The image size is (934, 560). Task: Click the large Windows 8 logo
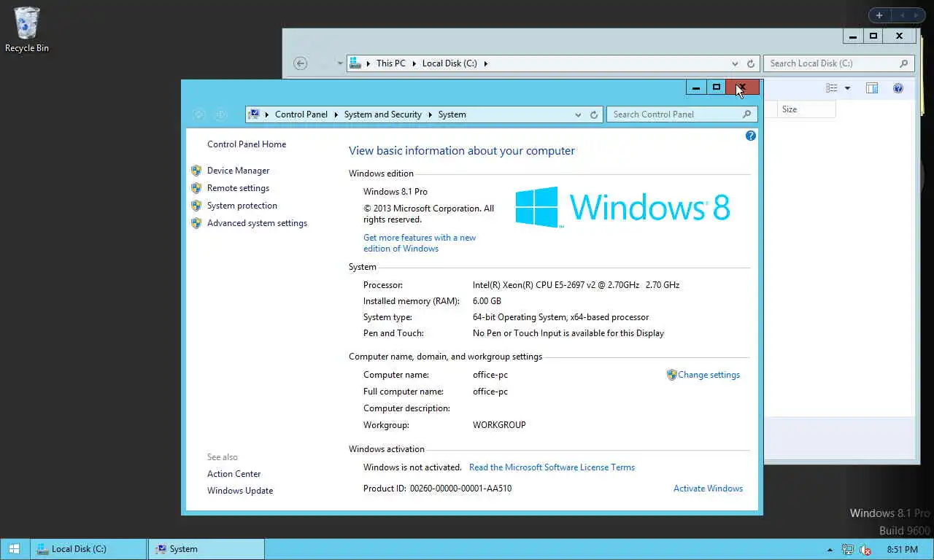(x=622, y=208)
